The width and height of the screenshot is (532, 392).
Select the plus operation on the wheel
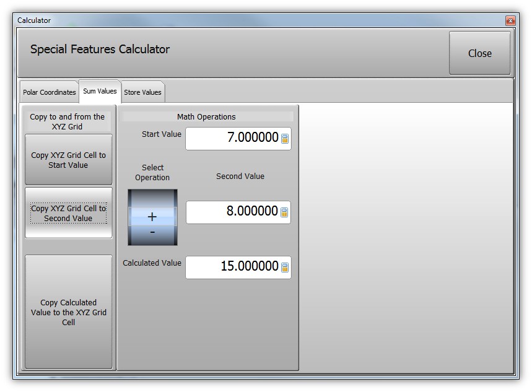[x=152, y=217]
